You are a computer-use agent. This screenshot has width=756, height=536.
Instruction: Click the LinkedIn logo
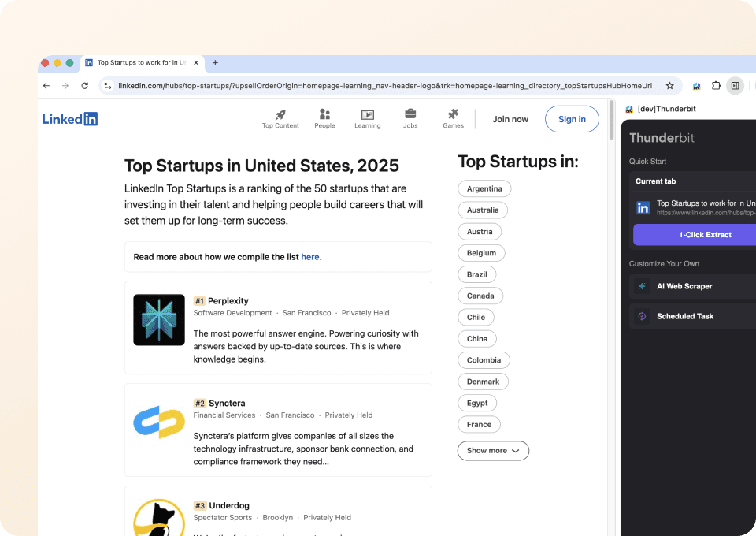[x=70, y=119]
